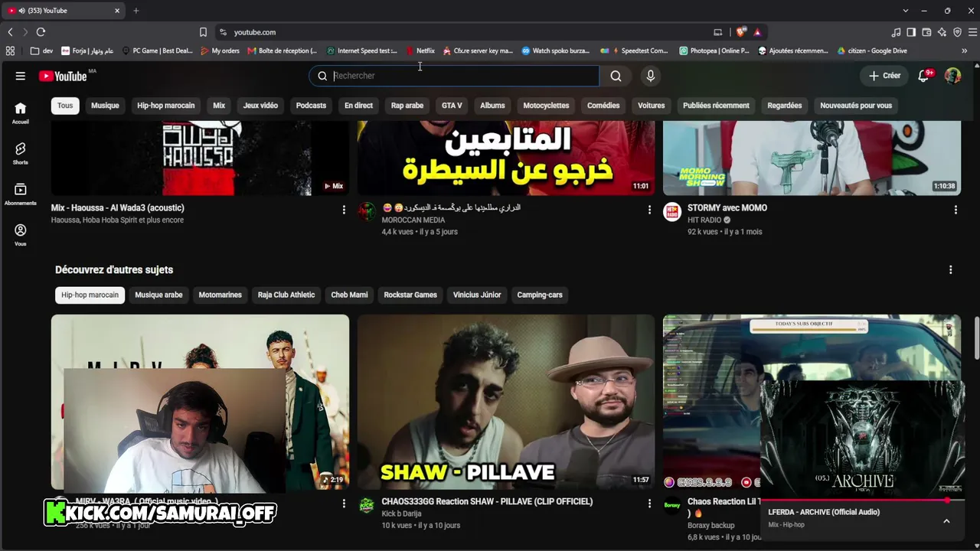980x551 pixels.
Task: Select the Tous filter chip
Action: pos(65,106)
